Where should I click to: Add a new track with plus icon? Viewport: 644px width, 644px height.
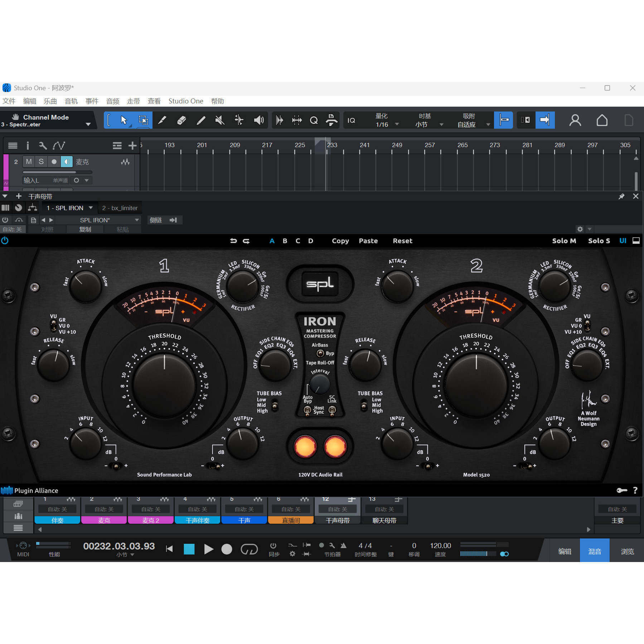pos(132,145)
